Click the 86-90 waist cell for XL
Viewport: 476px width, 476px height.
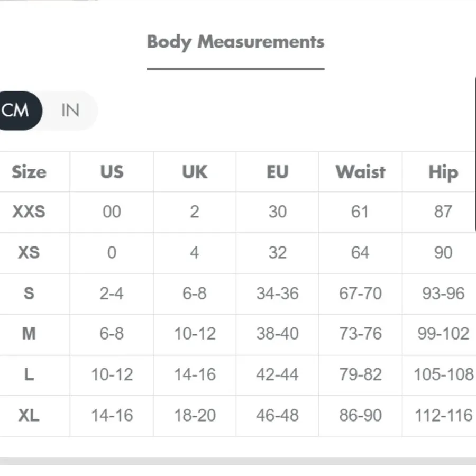pyautogui.click(x=360, y=415)
